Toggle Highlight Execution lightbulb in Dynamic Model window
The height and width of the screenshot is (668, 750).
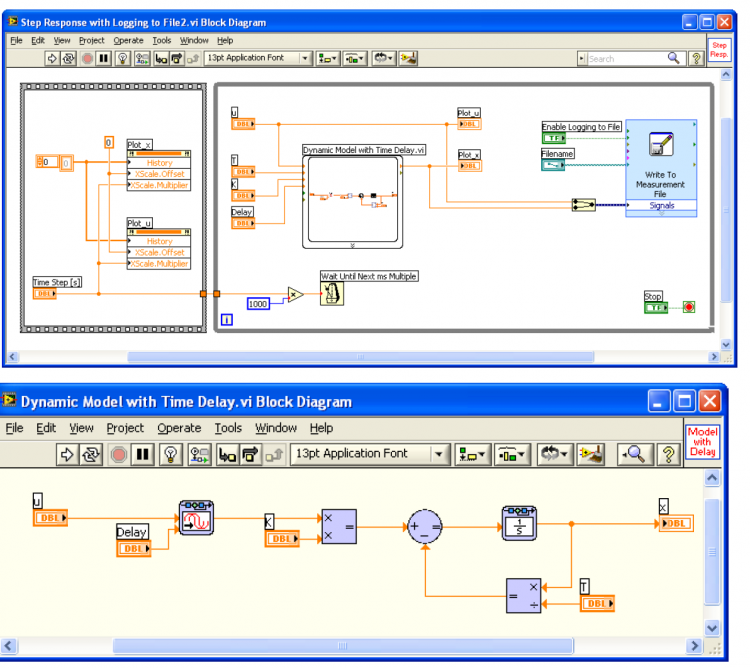(171, 454)
